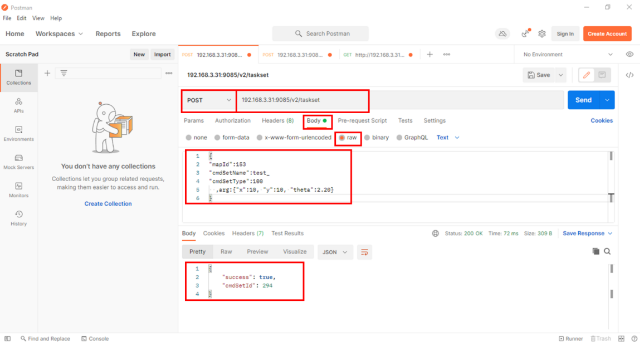The height and width of the screenshot is (350, 644).
Task: Open the code snippet panel icon
Action: coord(630,75)
